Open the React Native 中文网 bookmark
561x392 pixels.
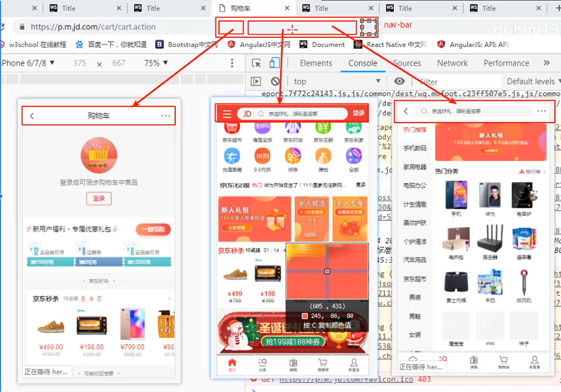coord(390,45)
